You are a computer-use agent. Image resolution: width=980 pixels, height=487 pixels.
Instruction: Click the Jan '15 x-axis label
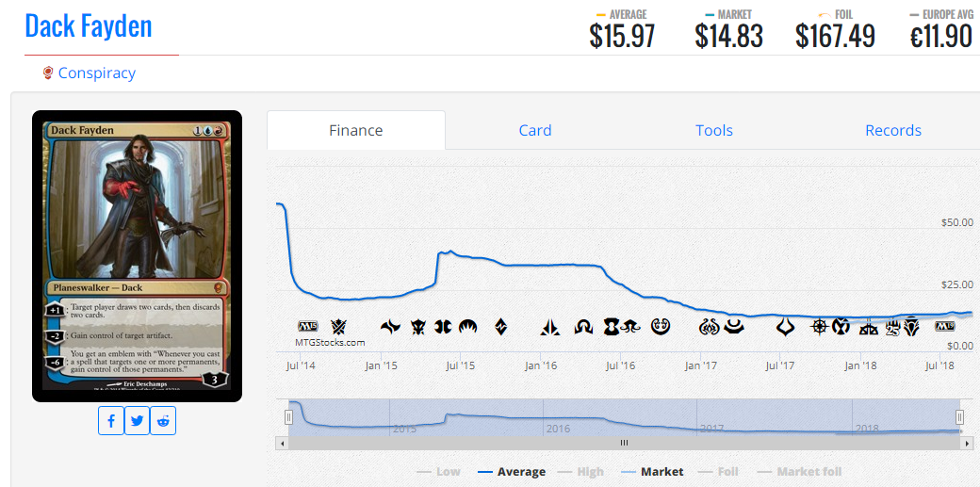(x=381, y=365)
